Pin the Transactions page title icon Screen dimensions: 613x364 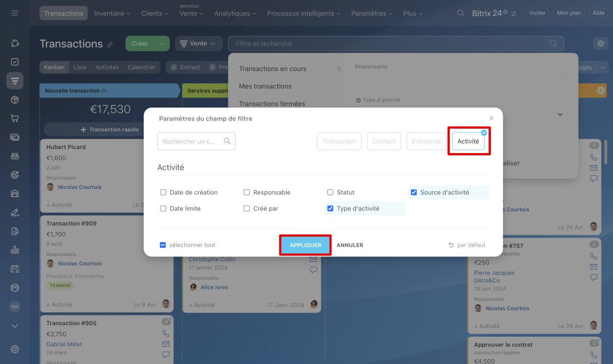coord(110,44)
